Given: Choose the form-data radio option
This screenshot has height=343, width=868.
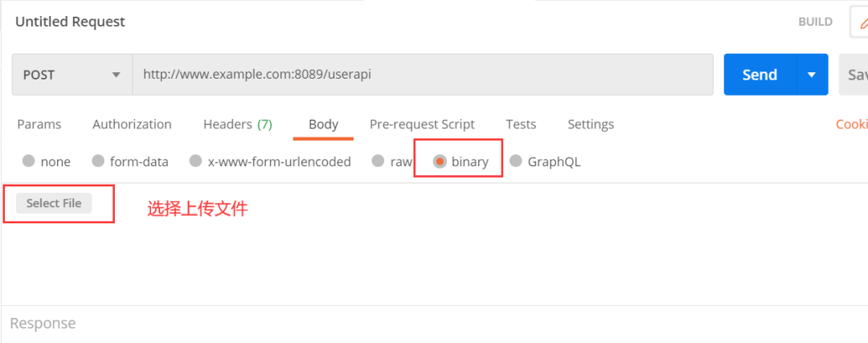Looking at the screenshot, I should click(x=98, y=161).
